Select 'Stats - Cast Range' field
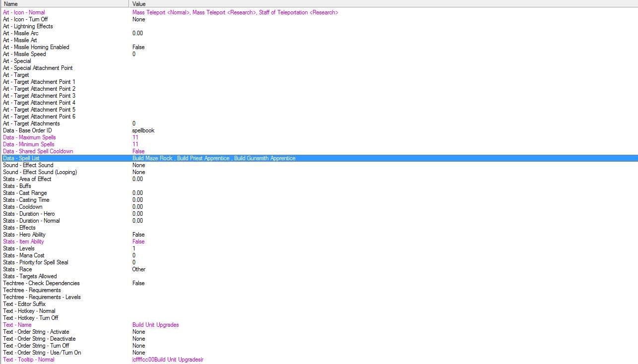The width and height of the screenshot is (638, 364). 319,193
